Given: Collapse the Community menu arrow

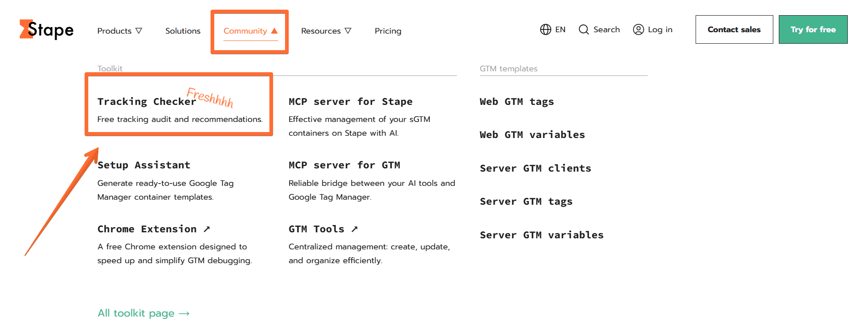Looking at the screenshot, I should pyautogui.click(x=274, y=31).
